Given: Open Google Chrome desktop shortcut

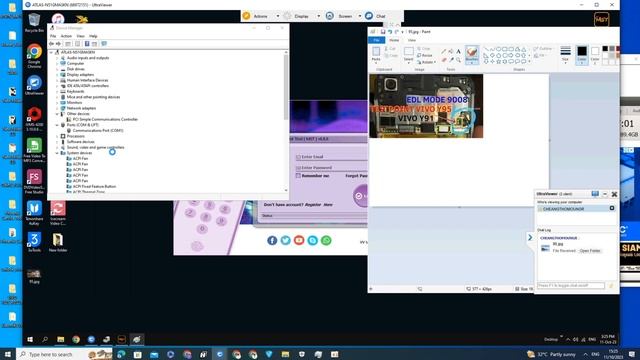Looking at the screenshot, I should [34, 56].
